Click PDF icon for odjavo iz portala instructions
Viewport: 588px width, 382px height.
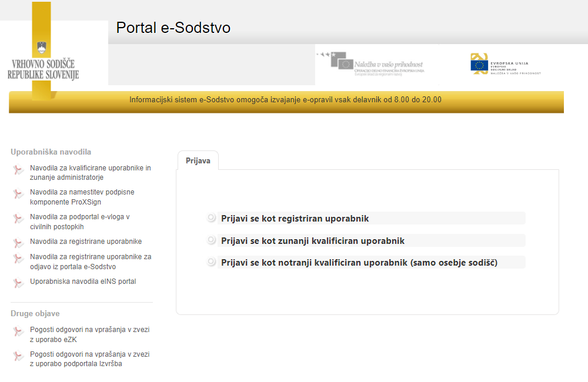18,259
